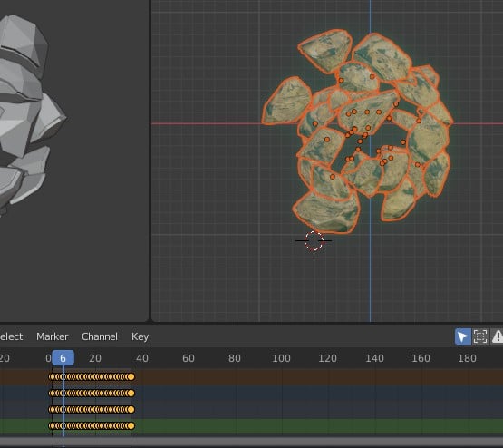
Task: Select last keyframe in the lower blue row
Action: pyautogui.click(x=131, y=410)
